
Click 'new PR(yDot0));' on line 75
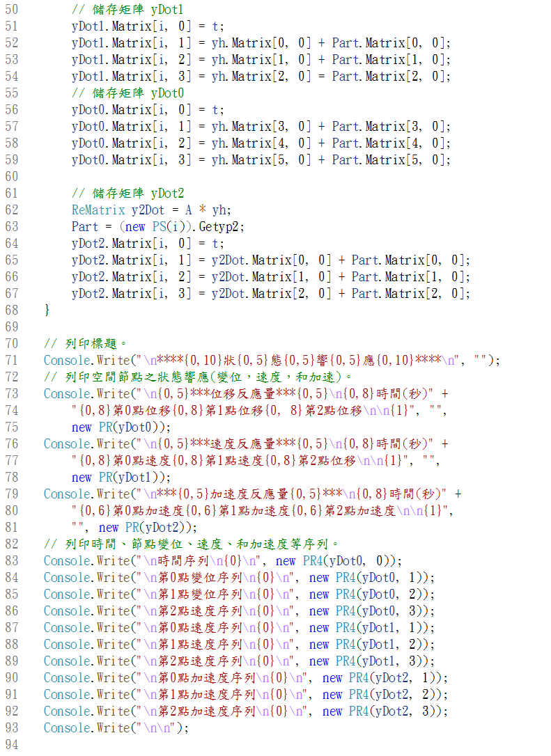tap(121, 427)
